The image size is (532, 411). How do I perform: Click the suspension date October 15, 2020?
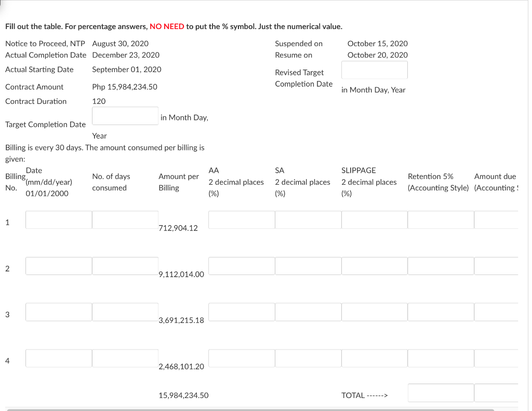pyautogui.click(x=377, y=44)
